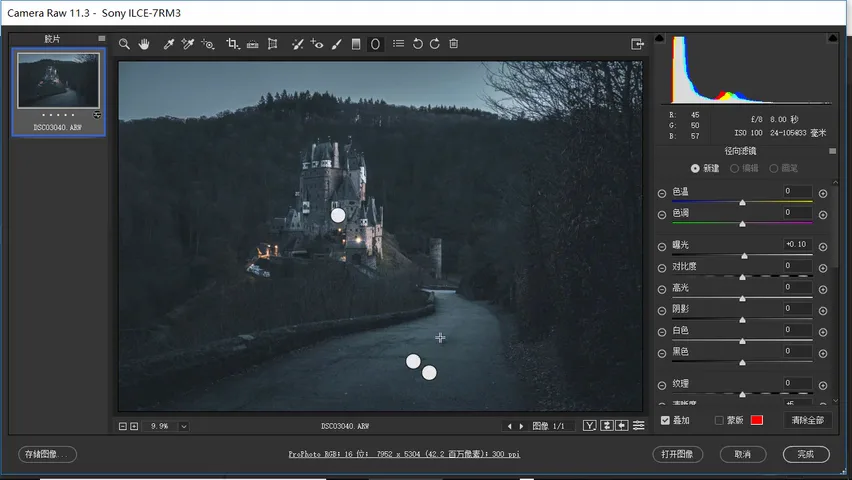
Task: Open the filmstrip panel menu
Action: [x=102, y=38]
